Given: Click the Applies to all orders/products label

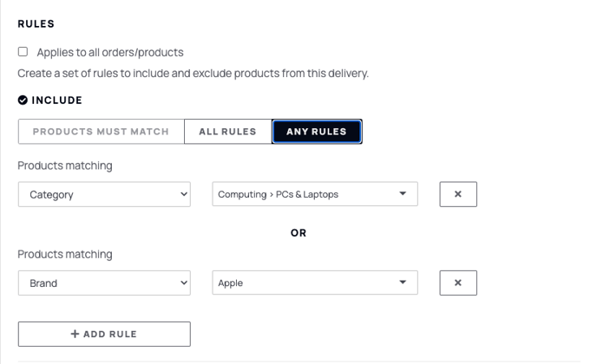Looking at the screenshot, I should pos(110,52).
